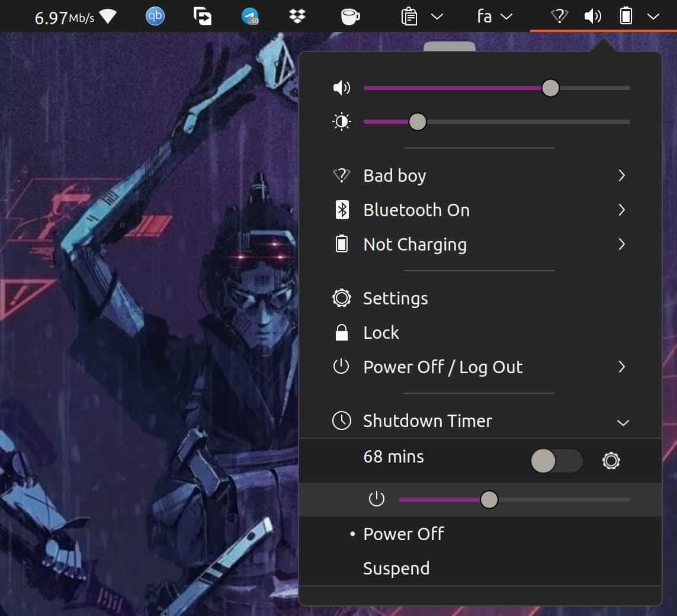Click the 68 mins timer label
This screenshot has width=677, height=616.
[x=393, y=457]
